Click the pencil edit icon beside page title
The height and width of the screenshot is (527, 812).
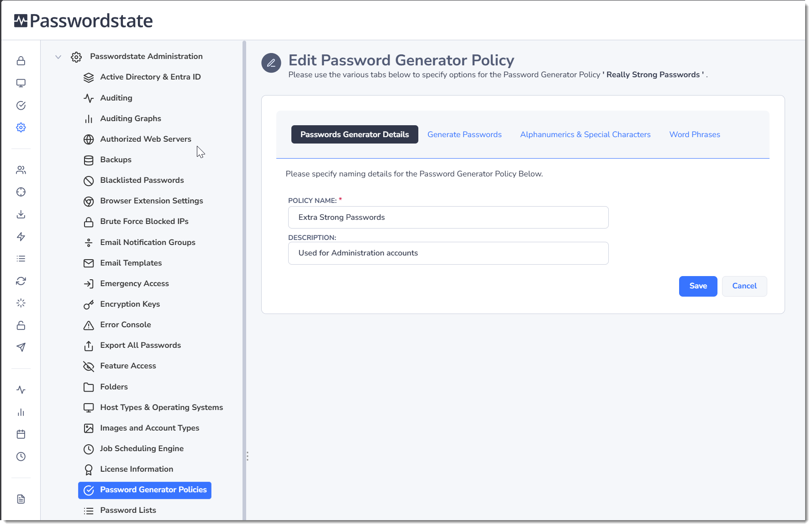(x=271, y=63)
